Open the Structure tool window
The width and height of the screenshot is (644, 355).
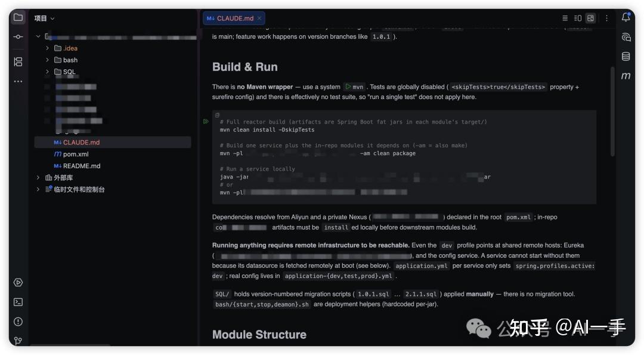[x=18, y=61]
